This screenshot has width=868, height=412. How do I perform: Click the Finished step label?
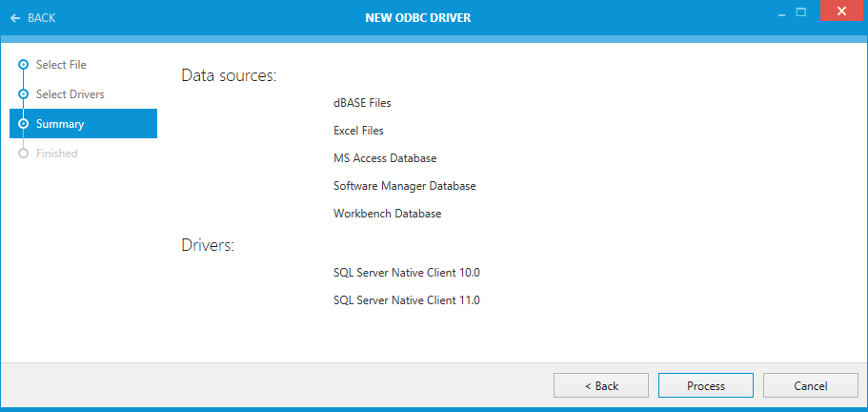click(x=57, y=154)
